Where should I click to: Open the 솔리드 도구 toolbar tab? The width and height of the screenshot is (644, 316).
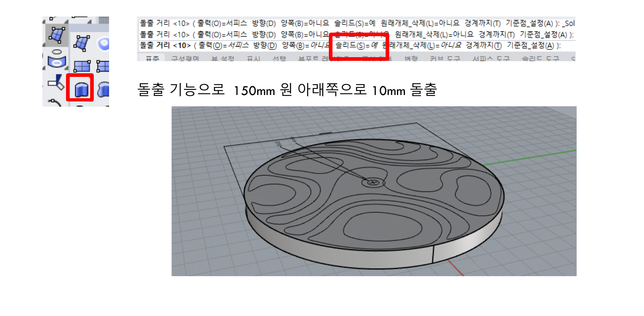pyautogui.click(x=541, y=59)
